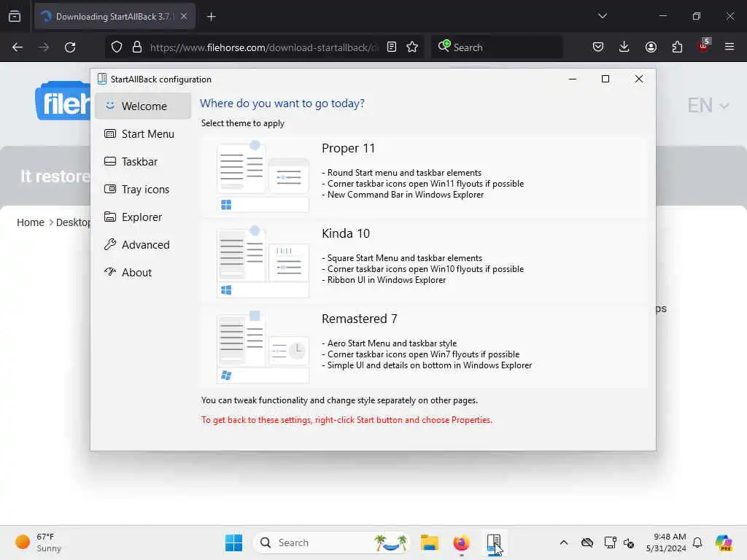
Task: Open the Welcome page in StartAllBack sidebar
Action: click(143, 106)
